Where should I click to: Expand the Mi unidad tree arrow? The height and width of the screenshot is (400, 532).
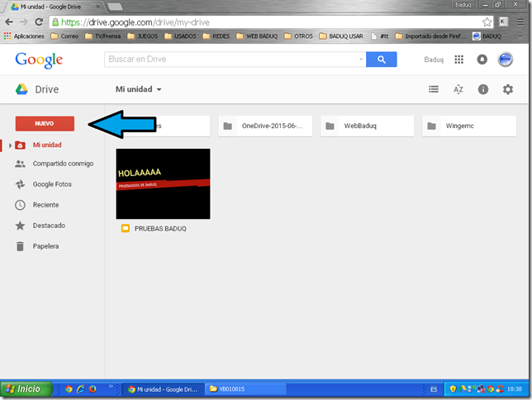coord(10,145)
